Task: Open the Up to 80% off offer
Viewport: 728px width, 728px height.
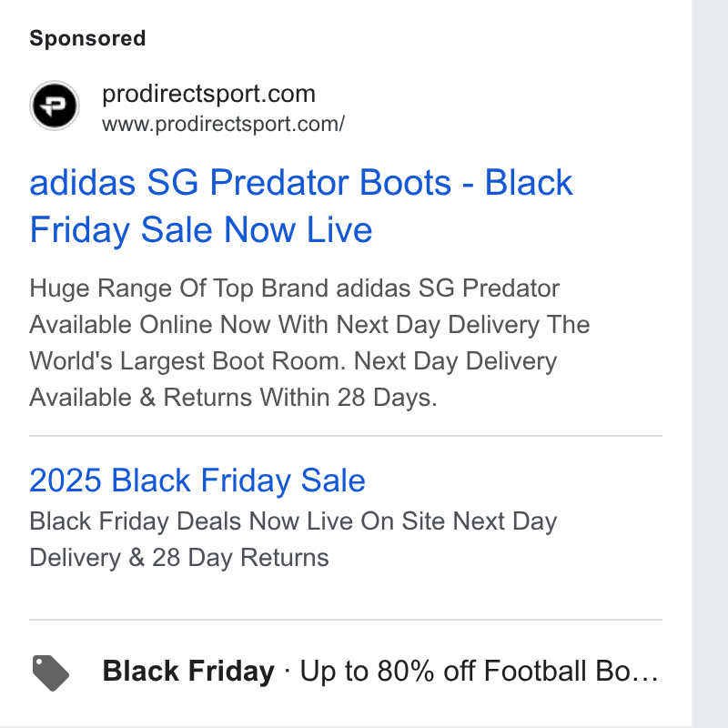Action: point(480,672)
